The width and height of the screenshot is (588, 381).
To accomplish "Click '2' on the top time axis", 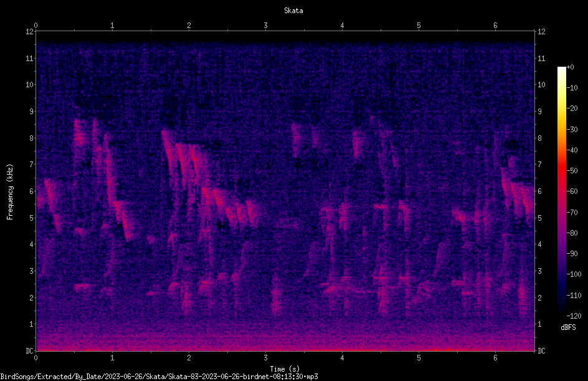I will [x=189, y=26].
